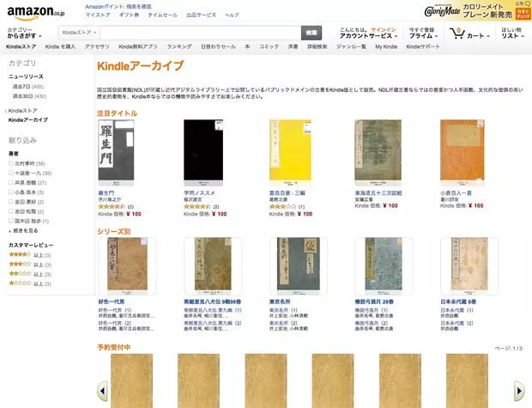Advance the pre-order carousel with right arrow
532x408 pixels.
pos(519,391)
